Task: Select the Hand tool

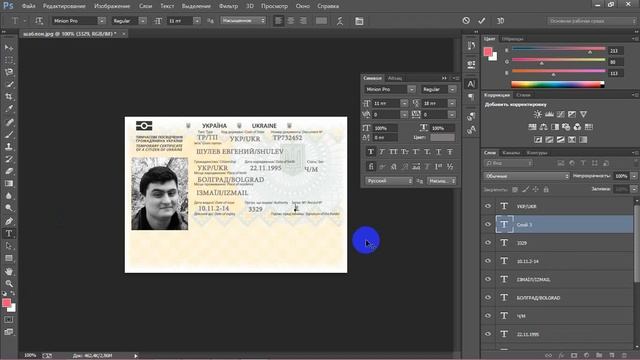Action: (9, 271)
